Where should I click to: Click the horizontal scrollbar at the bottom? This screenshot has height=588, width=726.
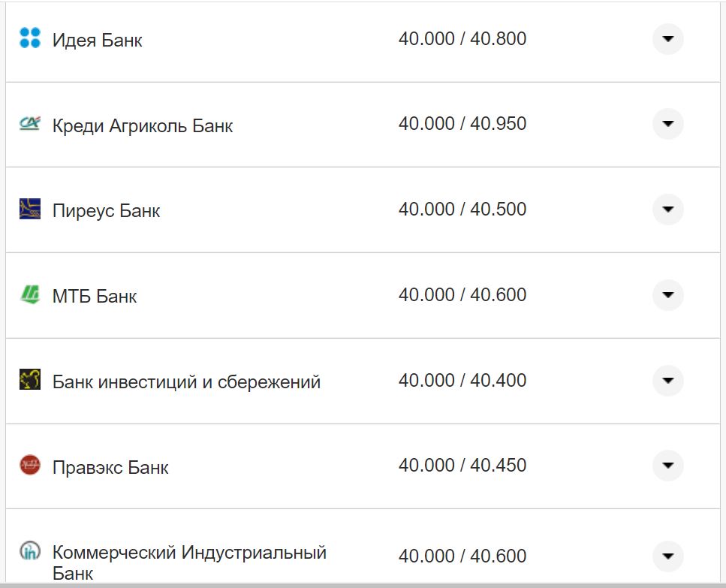360,584
